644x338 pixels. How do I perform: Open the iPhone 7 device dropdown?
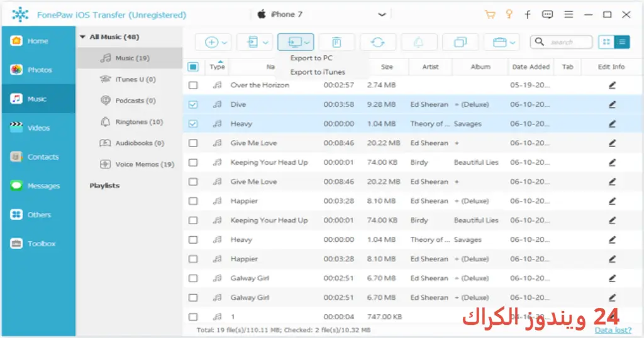[x=321, y=15]
